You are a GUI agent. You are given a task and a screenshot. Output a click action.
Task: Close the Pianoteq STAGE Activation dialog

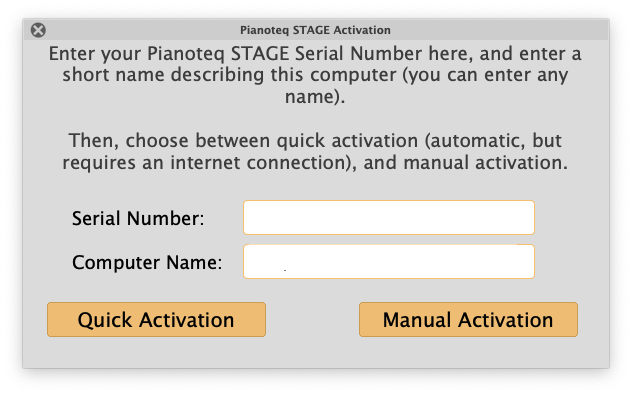point(38,30)
